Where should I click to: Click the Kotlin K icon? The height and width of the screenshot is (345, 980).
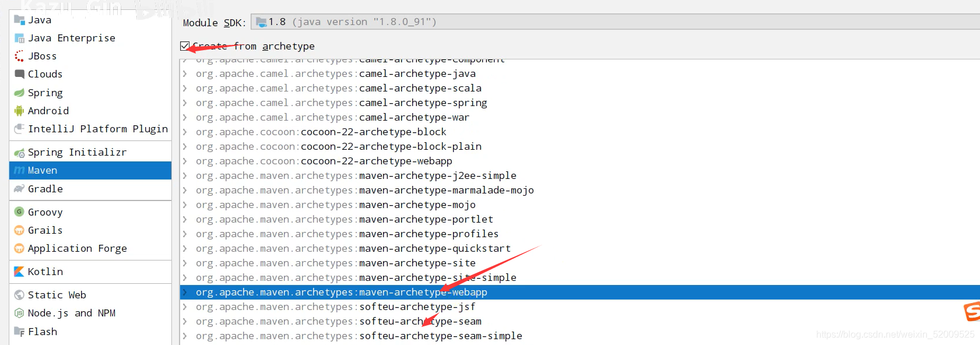(19, 272)
